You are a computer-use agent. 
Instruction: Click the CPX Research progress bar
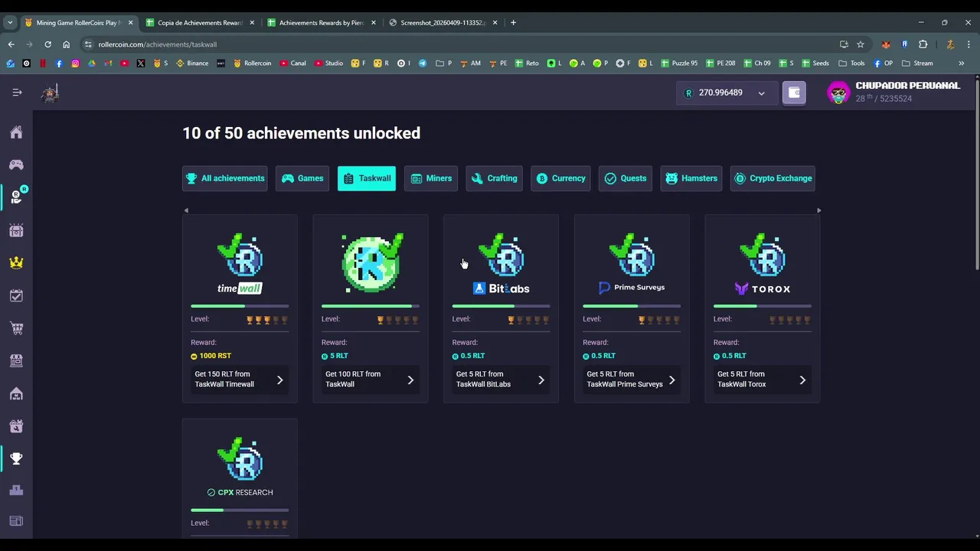click(x=240, y=510)
